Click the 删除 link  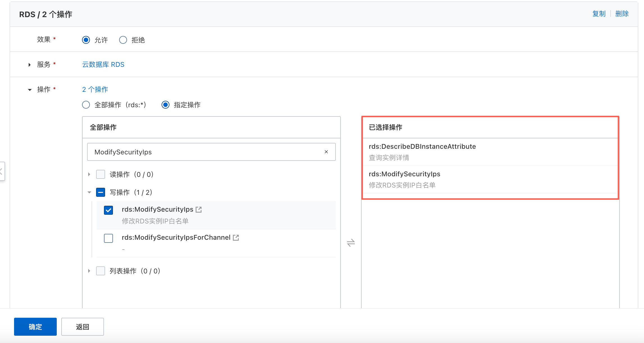622,14
